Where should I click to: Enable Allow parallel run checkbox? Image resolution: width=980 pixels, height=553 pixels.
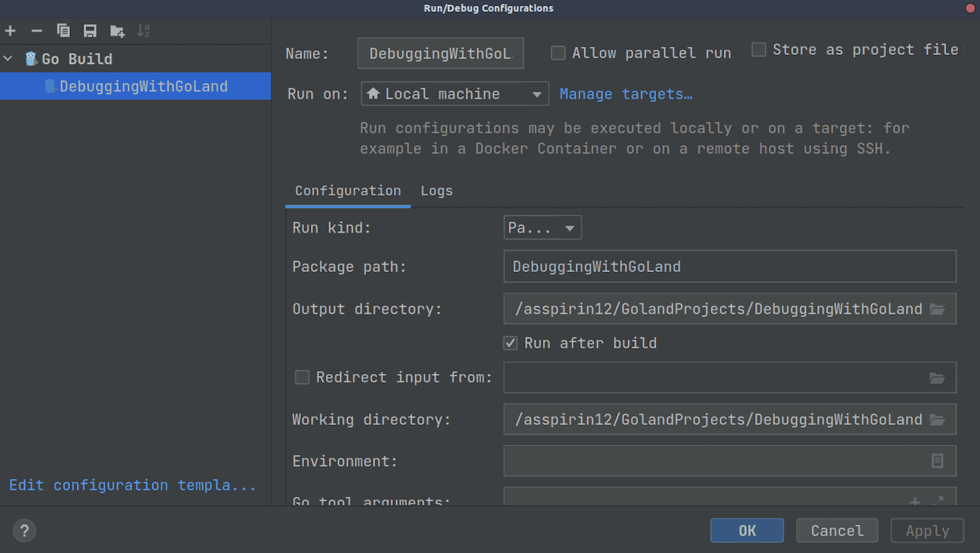click(558, 53)
